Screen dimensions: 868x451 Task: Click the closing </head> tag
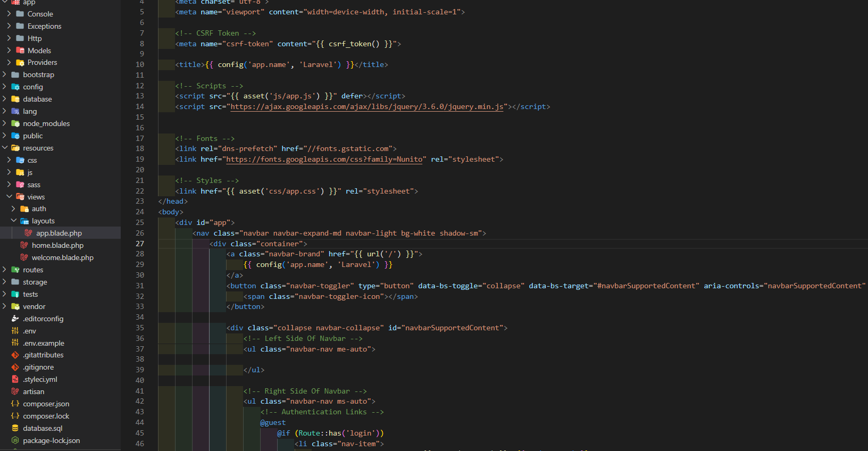173,201
